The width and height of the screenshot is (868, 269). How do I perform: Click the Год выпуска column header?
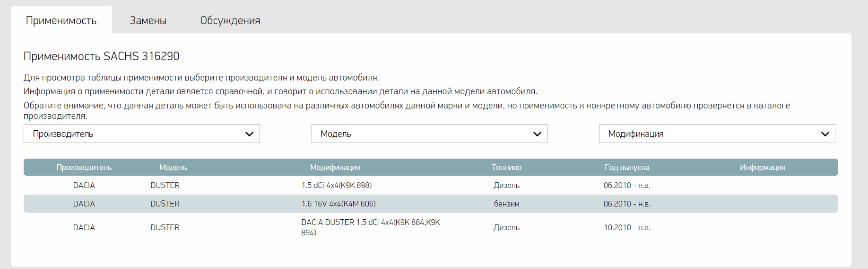point(627,167)
